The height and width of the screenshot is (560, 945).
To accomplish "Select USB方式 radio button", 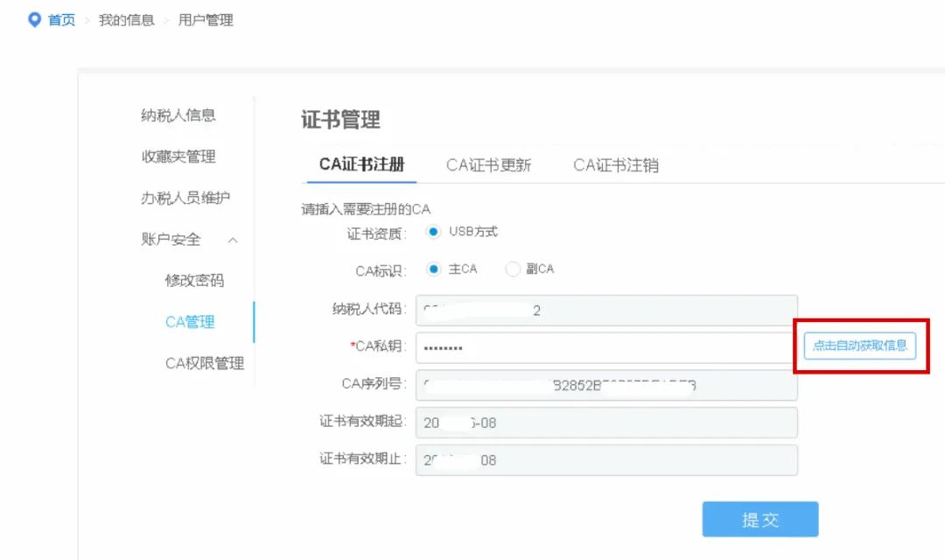I will (433, 232).
